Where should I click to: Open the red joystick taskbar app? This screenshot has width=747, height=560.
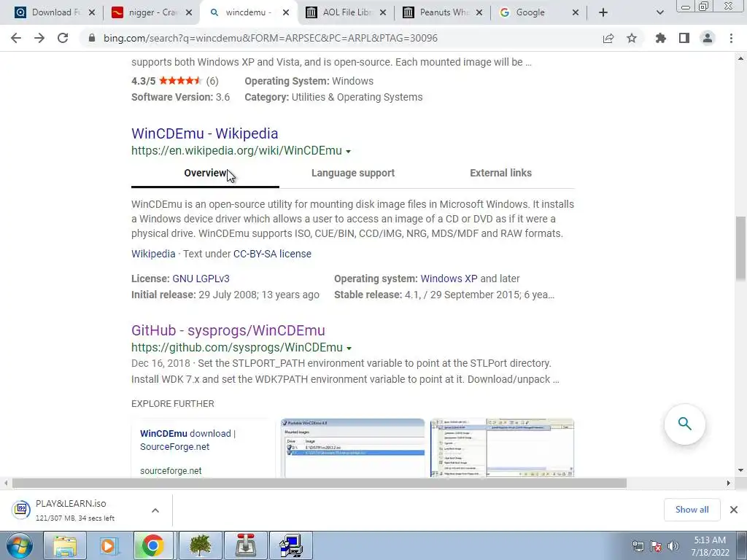[x=246, y=545]
